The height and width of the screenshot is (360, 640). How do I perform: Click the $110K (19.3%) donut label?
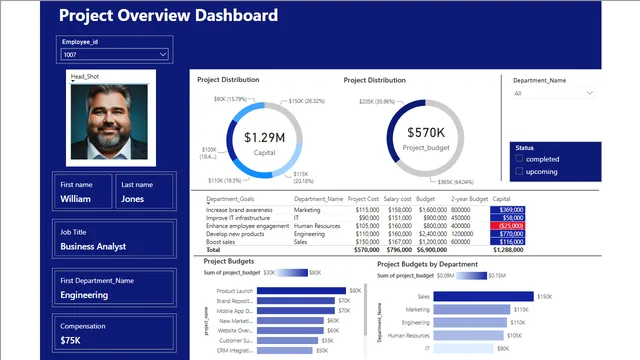coord(224,180)
